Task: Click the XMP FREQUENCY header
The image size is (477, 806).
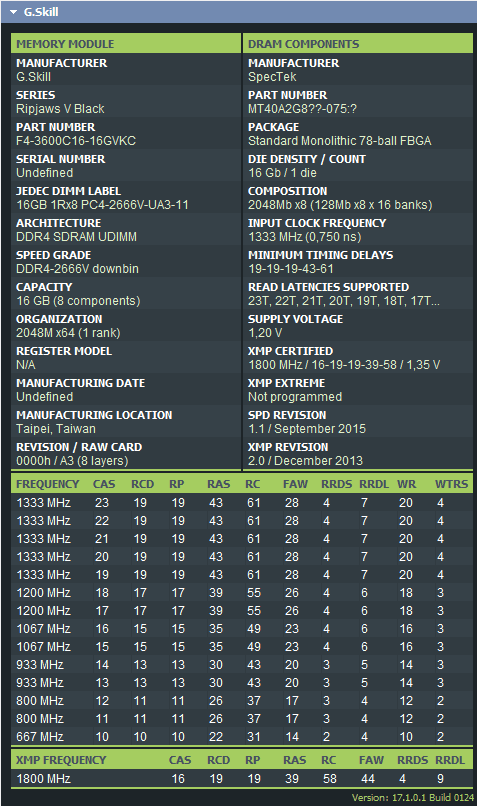Action: click(x=61, y=760)
